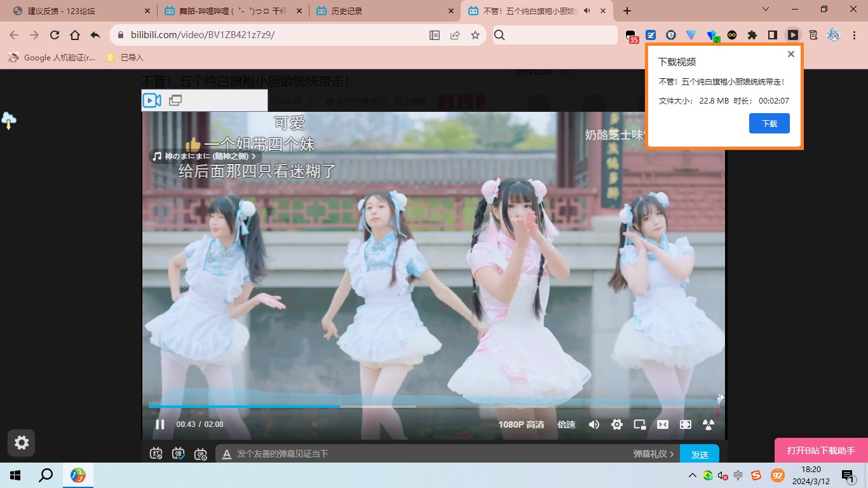Screen dimensions: 868x488
Task: Show hidden system tray icons
Action: pos(692,475)
